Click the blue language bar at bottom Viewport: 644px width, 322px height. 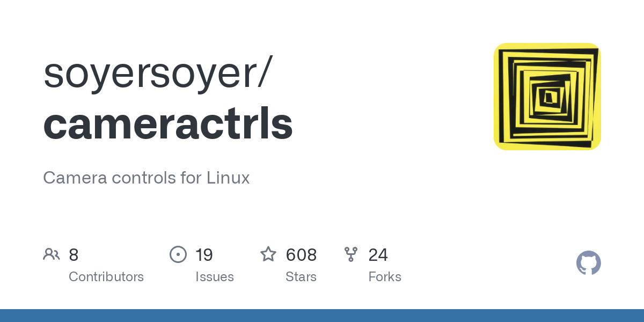(x=322, y=316)
